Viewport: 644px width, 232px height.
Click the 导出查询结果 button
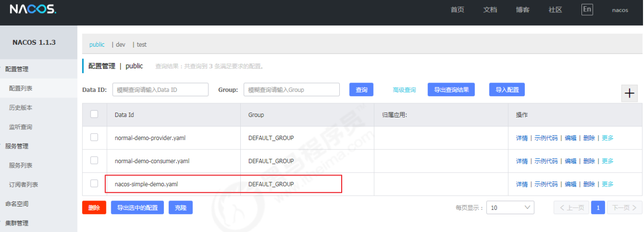(451, 89)
